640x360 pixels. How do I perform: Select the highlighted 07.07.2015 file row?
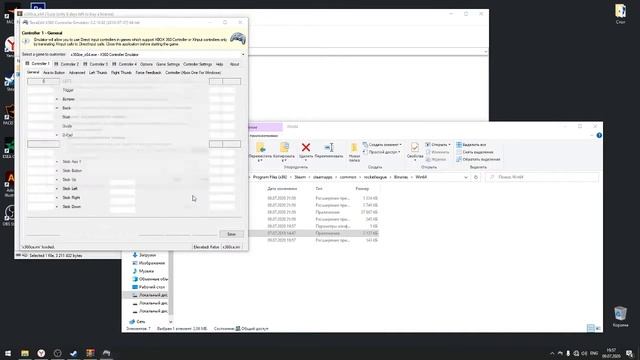point(314,233)
